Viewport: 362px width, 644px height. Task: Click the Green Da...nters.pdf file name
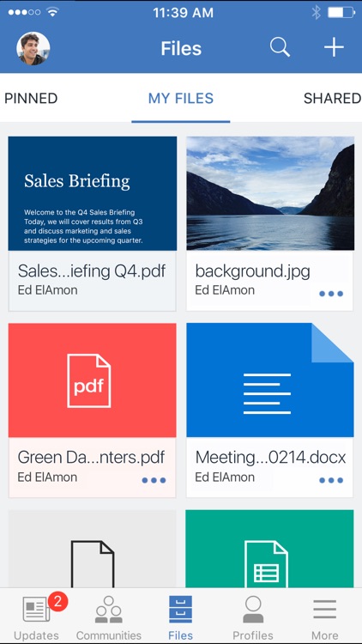(91, 457)
